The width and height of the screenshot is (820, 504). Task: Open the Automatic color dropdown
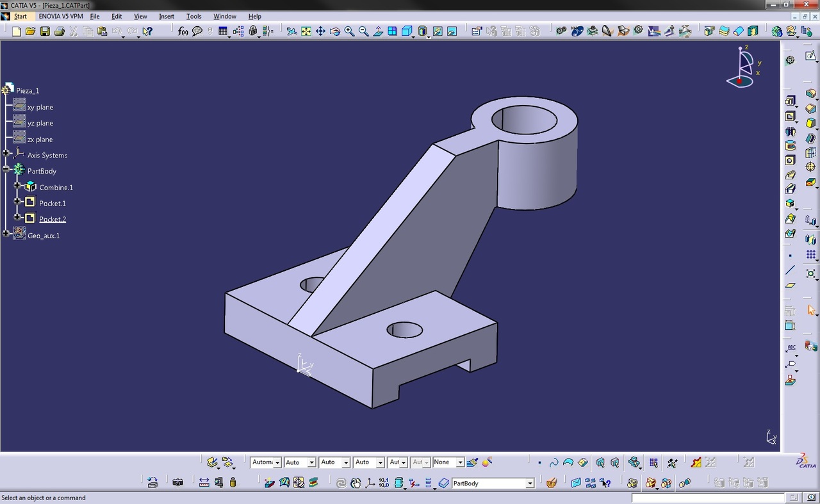(277, 462)
